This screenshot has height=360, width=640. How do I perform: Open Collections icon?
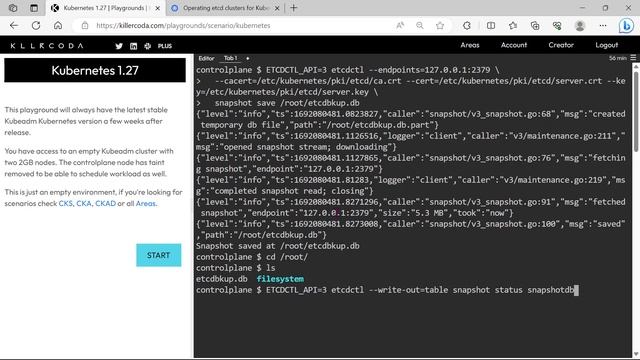tap(535, 25)
